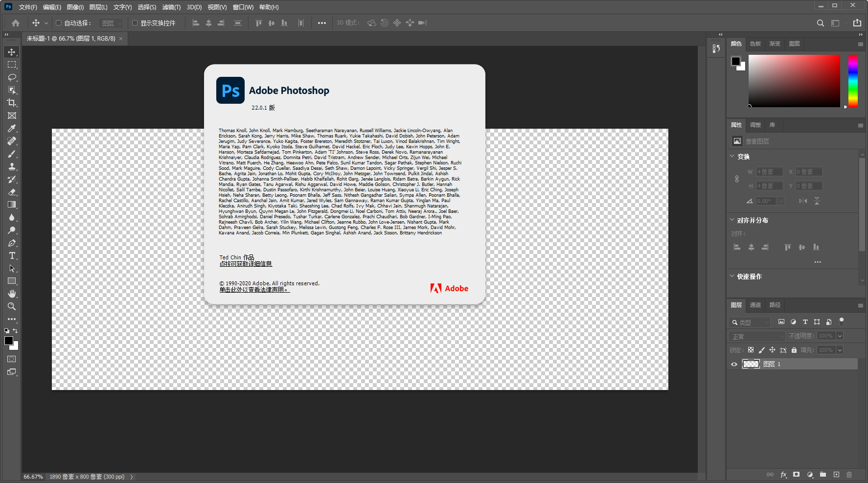Select the Eyedropper tool
The width and height of the screenshot is (868, 483).
click(x=12, y=128)
